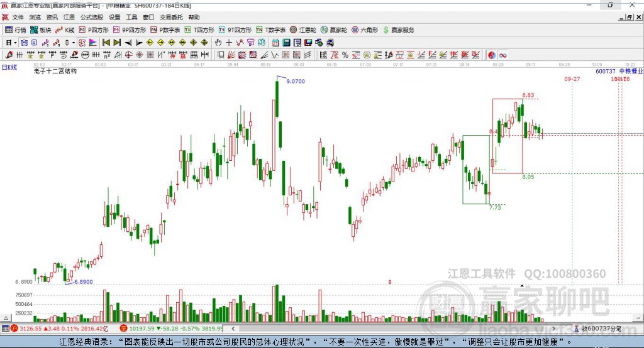Open the calendar date icon
This screenshot has height=348, width=644.
(x=275, y=42)
